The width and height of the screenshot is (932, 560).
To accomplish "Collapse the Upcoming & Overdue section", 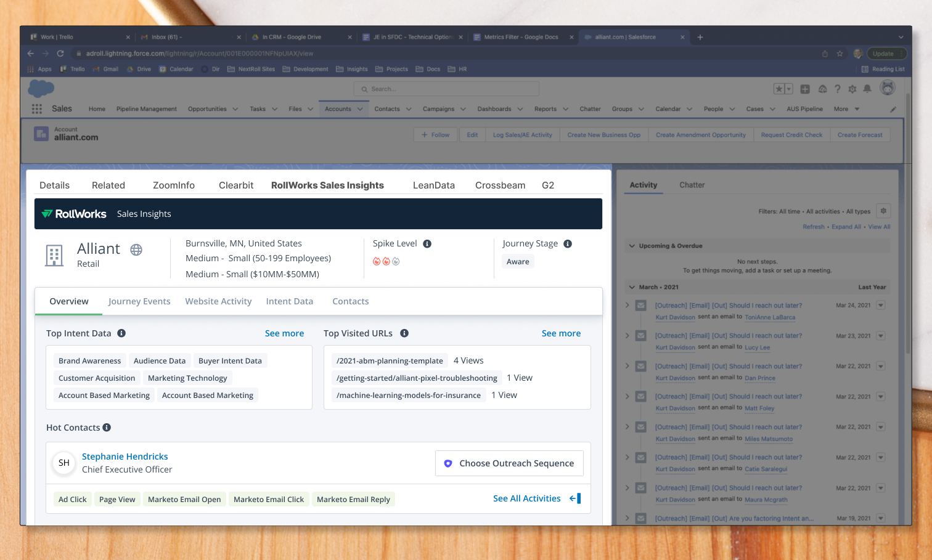I will tap(632, 246).
